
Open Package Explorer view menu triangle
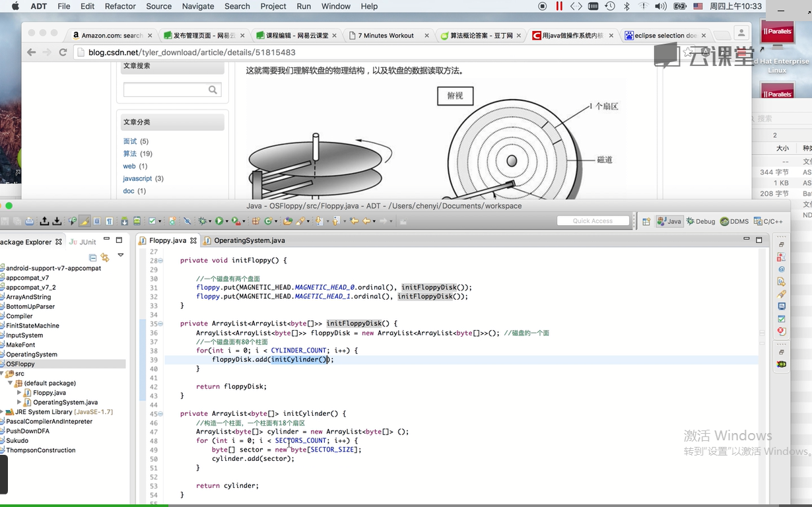tap(120, 255)
